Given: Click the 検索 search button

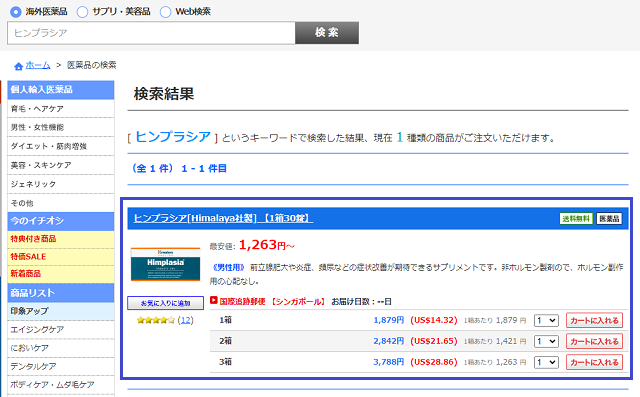Looking at the screenshot, I should 327,33.
